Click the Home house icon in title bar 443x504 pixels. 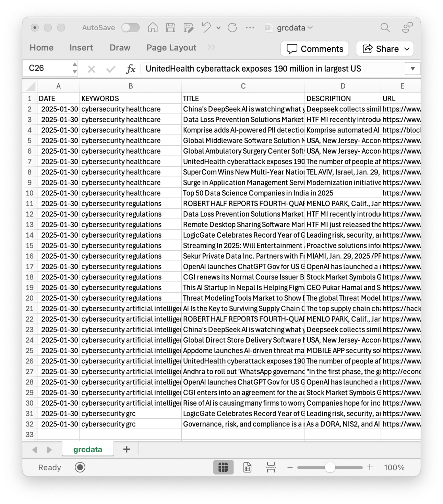pyautogui.click(x=153, y=28)
